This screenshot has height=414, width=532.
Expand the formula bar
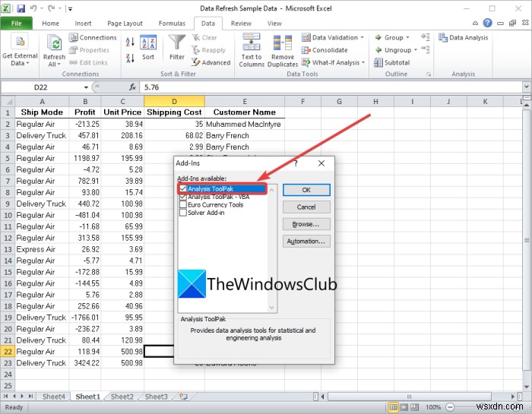tap(526, 87)
